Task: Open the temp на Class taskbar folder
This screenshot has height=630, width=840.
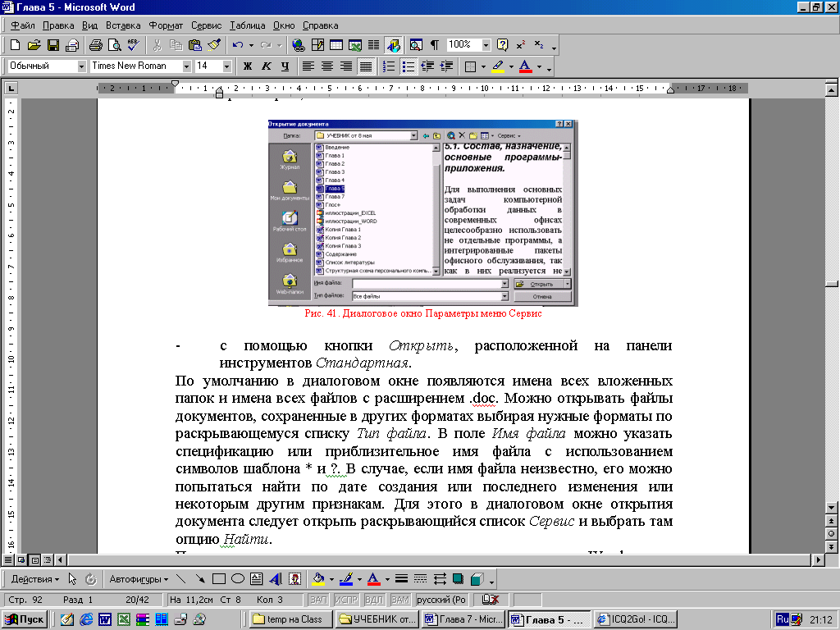Action: pyautogui.click(x=291, y=619)
